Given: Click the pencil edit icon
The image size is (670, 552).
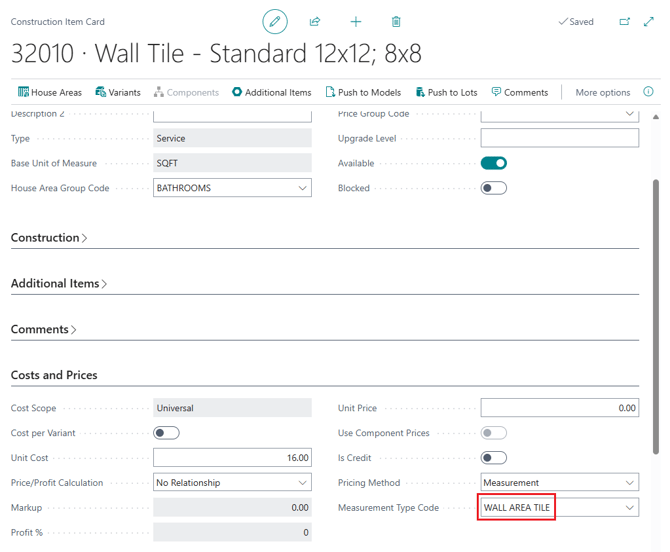Looking at the screenshot, I should pos(275,21).
